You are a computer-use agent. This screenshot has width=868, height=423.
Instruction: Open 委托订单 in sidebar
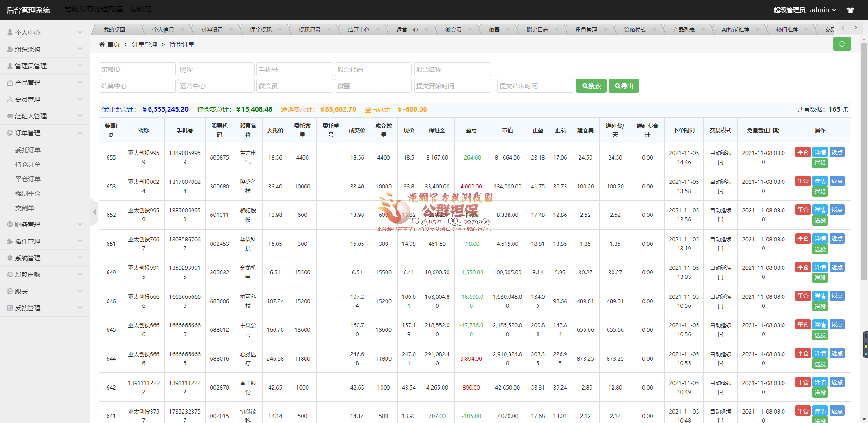point(28,150)
